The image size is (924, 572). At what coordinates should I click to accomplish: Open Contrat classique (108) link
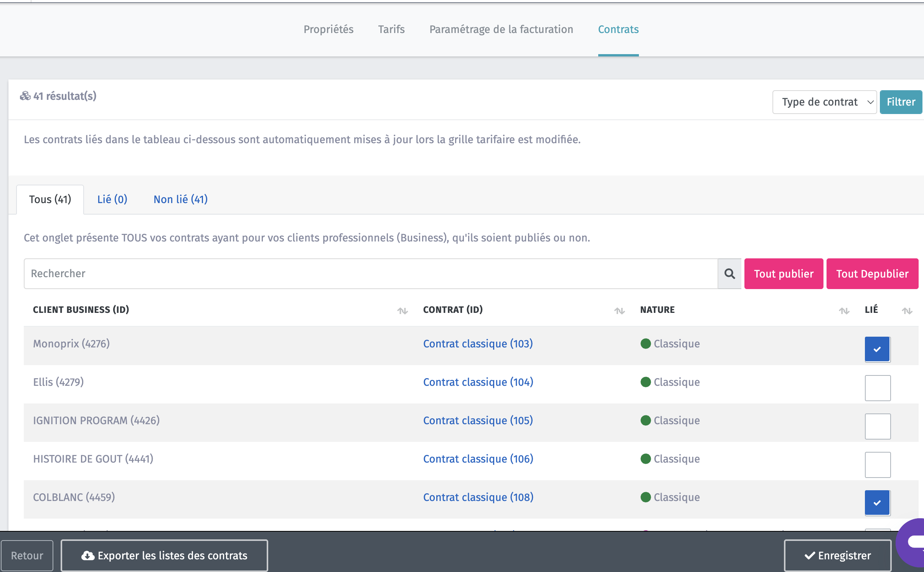pos(478,498)
